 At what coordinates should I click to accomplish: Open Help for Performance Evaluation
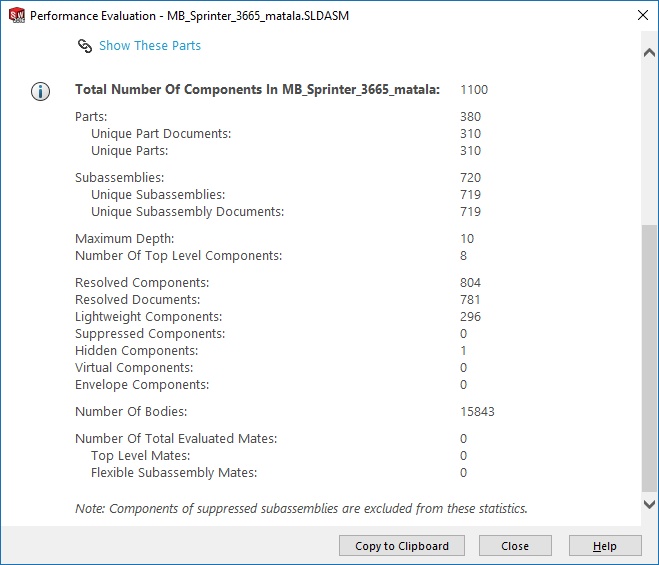coord(605,546)
